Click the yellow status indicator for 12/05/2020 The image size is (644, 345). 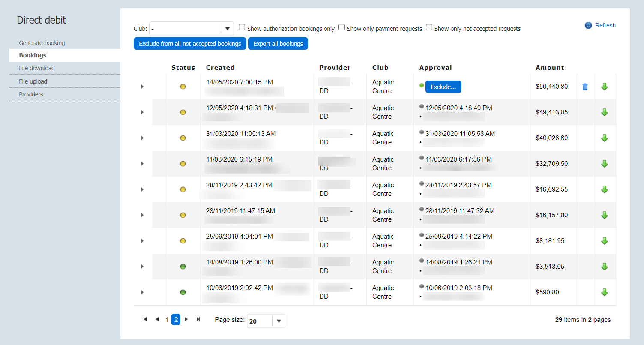183,112
